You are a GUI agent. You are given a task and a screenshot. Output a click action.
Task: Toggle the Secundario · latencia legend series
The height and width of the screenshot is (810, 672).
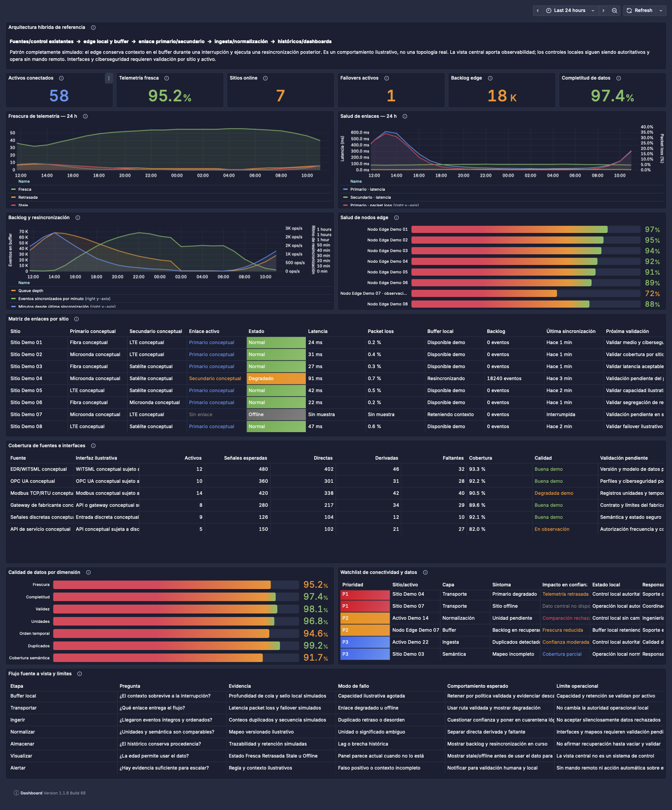point(371,197)
